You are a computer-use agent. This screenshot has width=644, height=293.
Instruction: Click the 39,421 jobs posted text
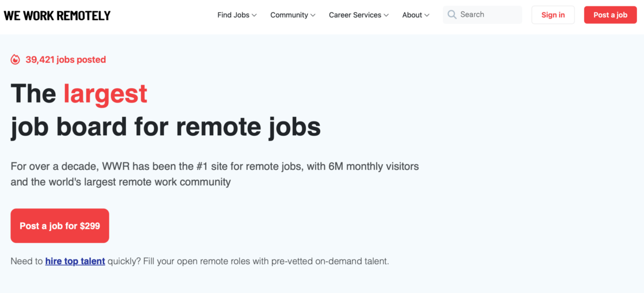tap(66, 60)
